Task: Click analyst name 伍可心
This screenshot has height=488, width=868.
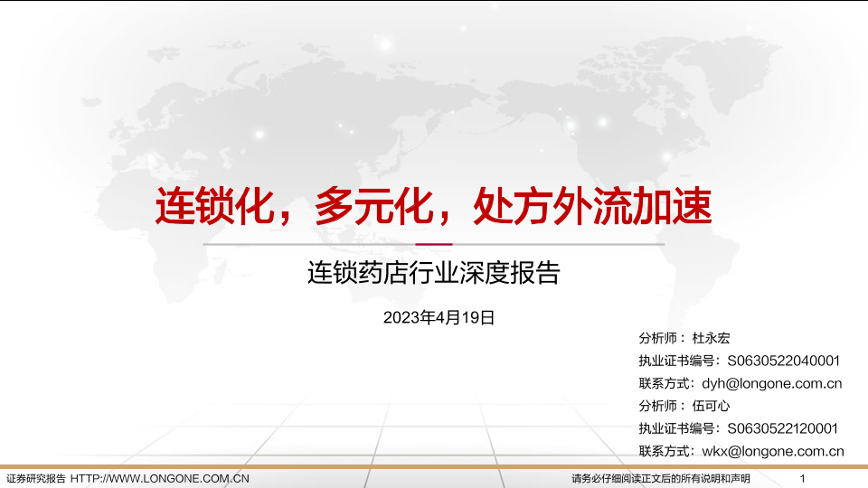Action: pyautogui.click(x=711, y=406)
